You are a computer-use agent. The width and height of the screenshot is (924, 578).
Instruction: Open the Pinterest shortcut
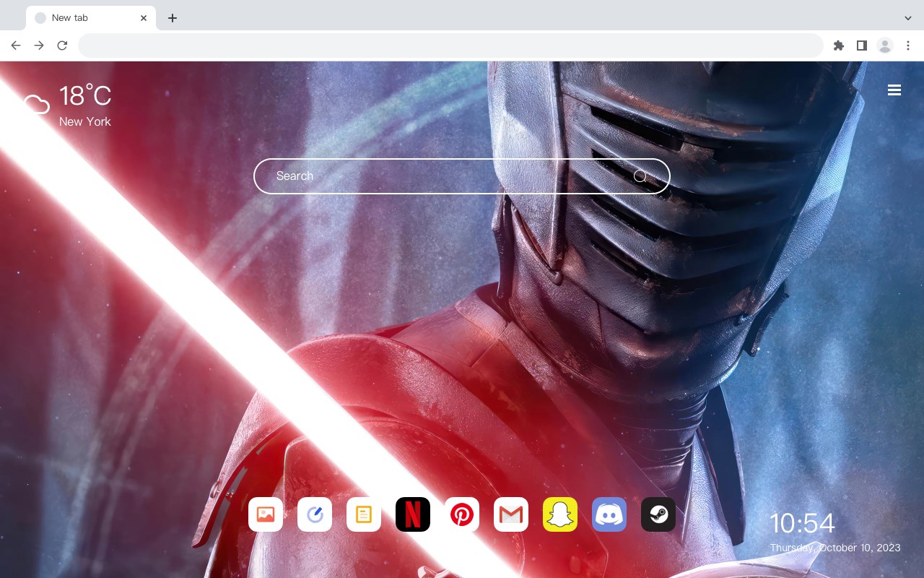pos(462,514)
